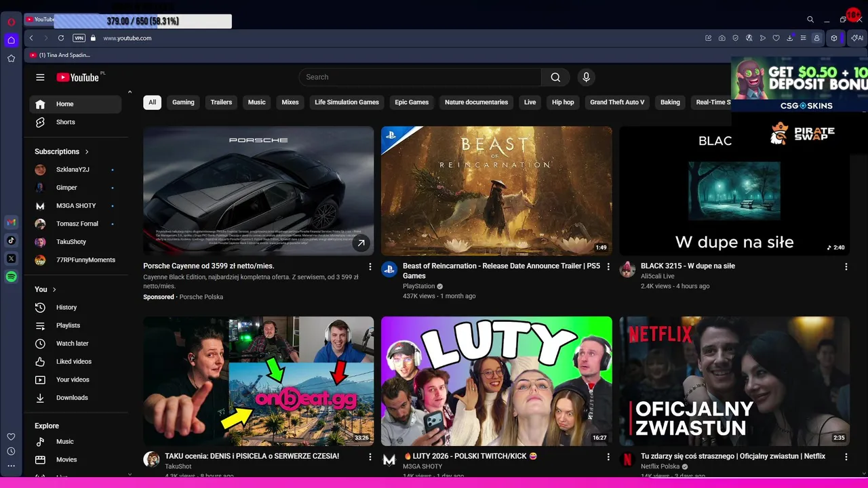Select the Gaming filter chip
The image size is (868, 488).
pyautogui.click(x=183, y=102)
